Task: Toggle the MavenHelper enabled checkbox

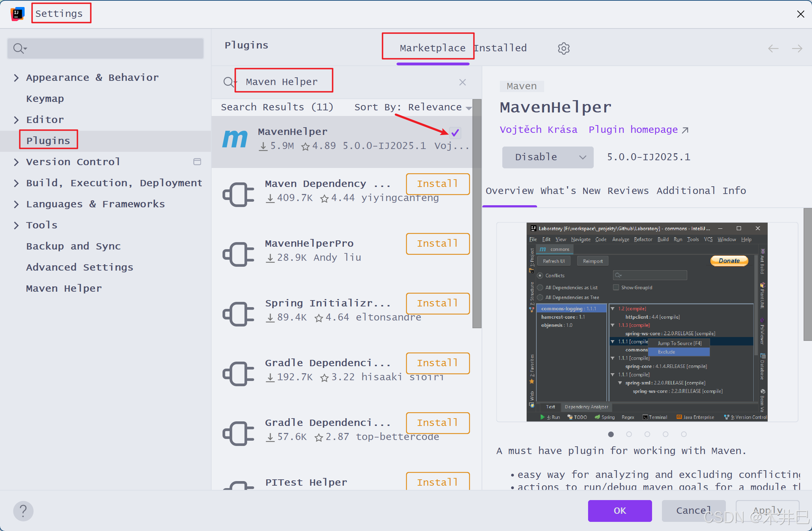Action: coord(455,133)
